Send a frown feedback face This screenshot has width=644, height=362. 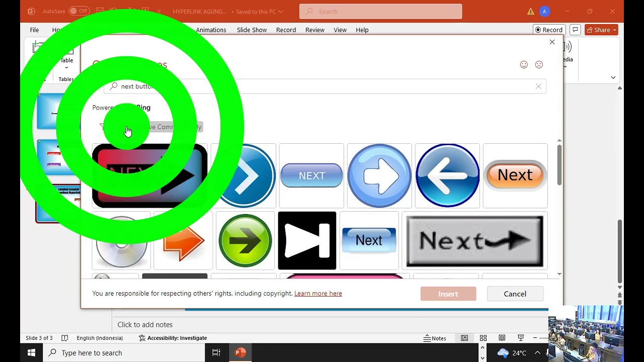pos(539,64)
